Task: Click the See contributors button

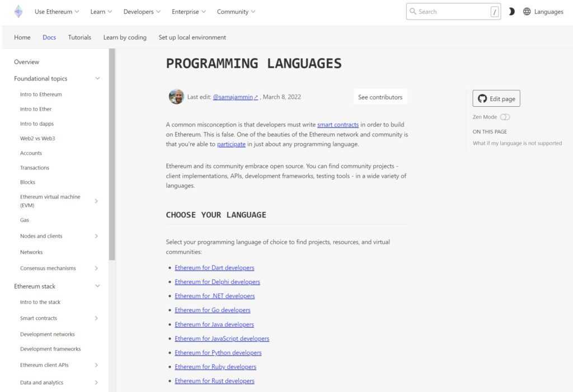Action: tap(381, 97)
